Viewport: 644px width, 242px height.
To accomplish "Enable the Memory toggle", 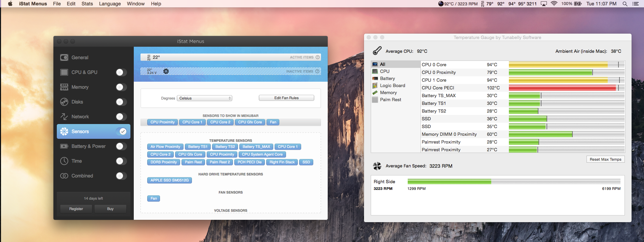I will (x=121, y=87).
